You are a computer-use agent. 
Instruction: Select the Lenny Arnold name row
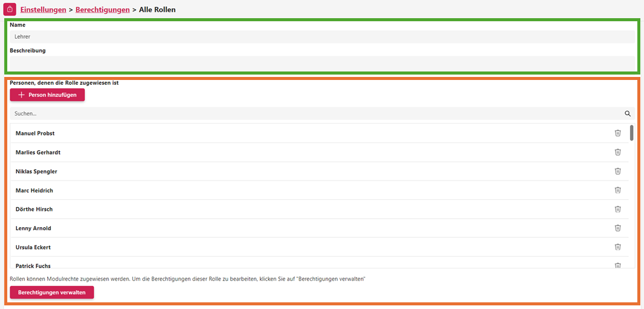coord(33,228)
